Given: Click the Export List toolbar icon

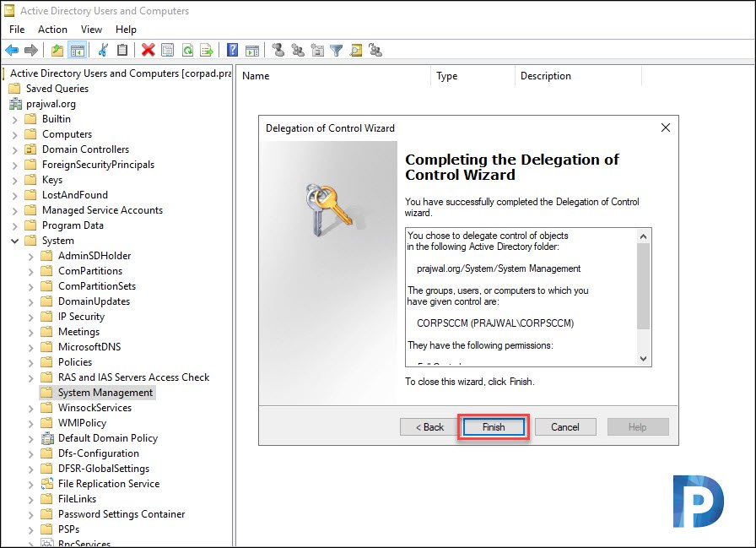Looking at the screenshot, I should click(207, 50).
